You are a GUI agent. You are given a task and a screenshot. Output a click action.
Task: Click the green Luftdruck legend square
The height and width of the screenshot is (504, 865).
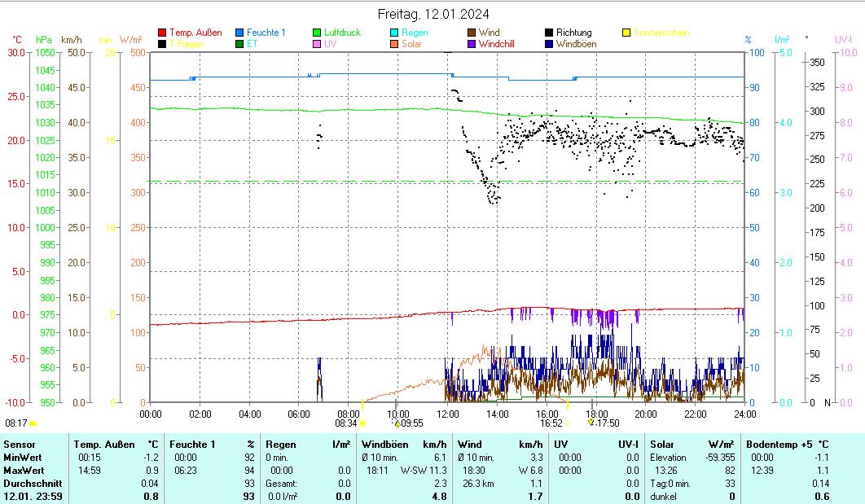pos(317,33)
